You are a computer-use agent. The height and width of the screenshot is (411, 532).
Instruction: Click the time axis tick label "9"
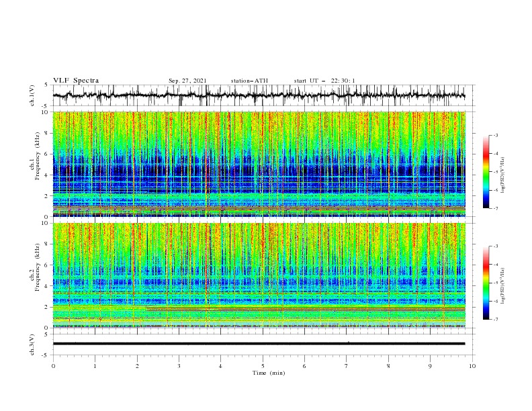[430, 366]
